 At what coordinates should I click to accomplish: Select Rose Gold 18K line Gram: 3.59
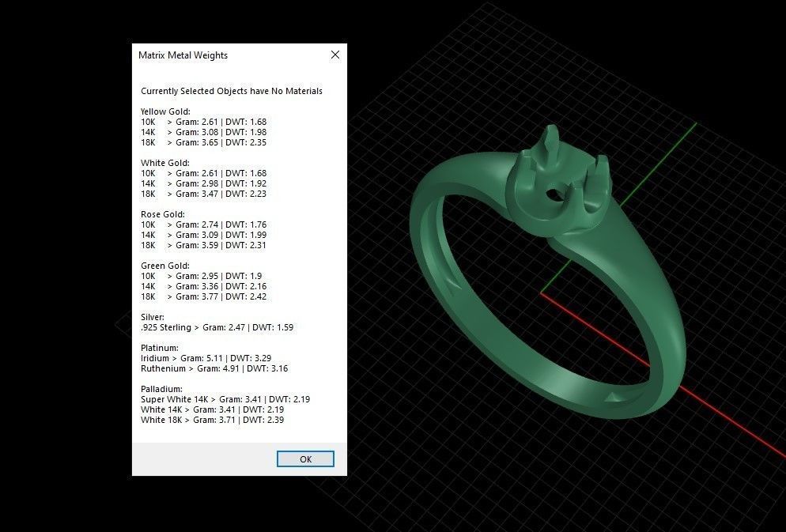tap(203, 245)
